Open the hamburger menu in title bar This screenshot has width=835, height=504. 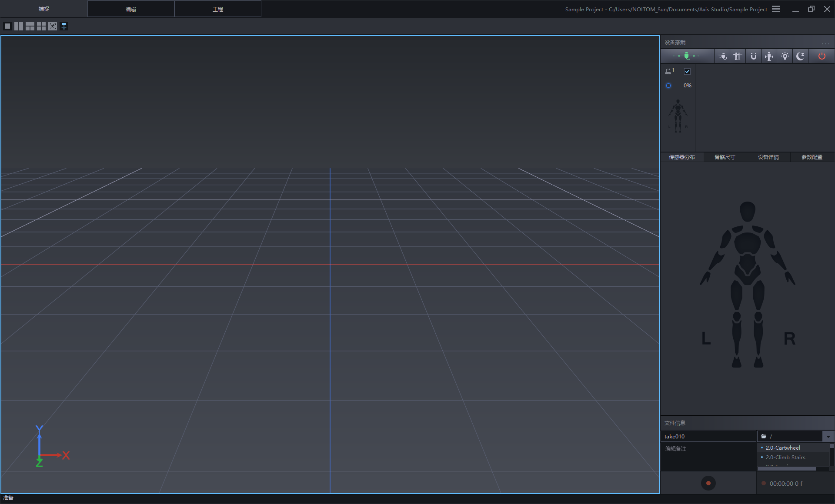coord(776,9)
